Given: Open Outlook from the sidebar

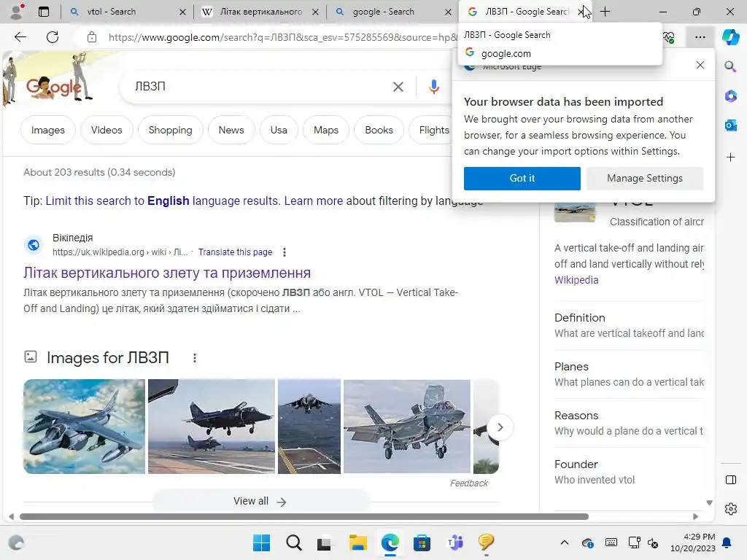Looking at the screenshot, I should click(730, 125).
